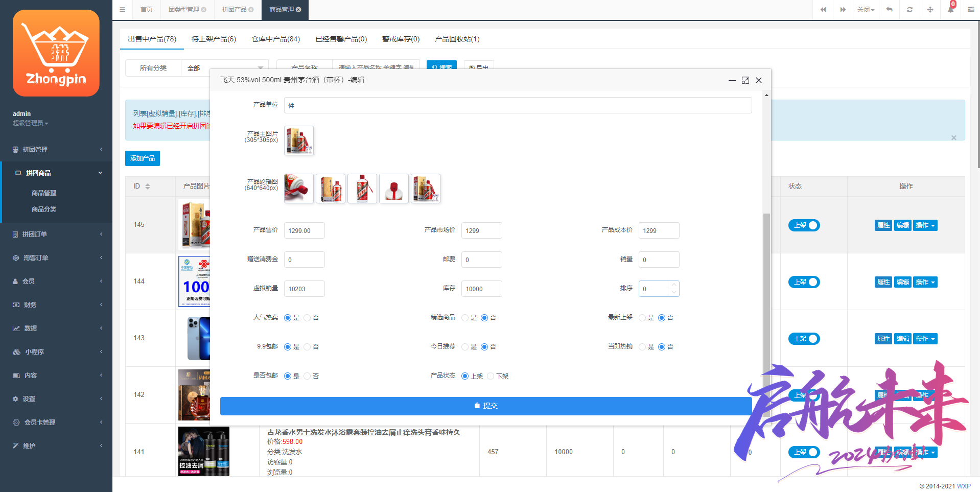980x492 pixels.
Task: Select 是 for 最新上架
Action: (x=642, y=318)
